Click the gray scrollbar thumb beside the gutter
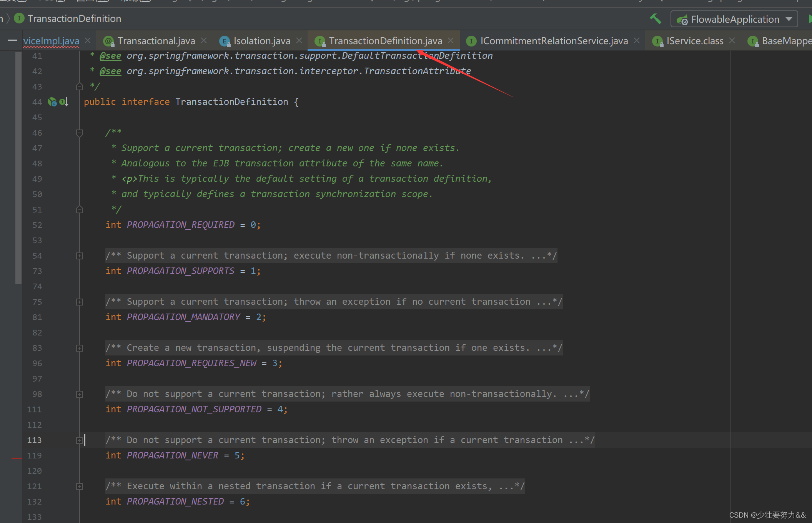Viewport: 812px width, 523px height. (18, 168)
